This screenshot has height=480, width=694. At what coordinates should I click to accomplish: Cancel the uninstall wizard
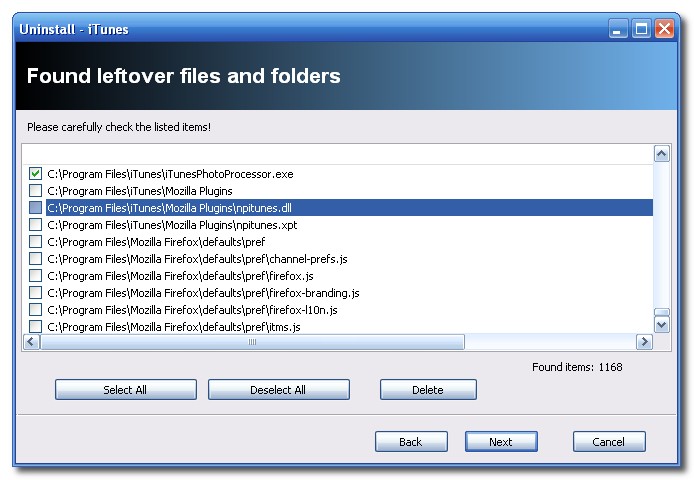tap(609, 441)
